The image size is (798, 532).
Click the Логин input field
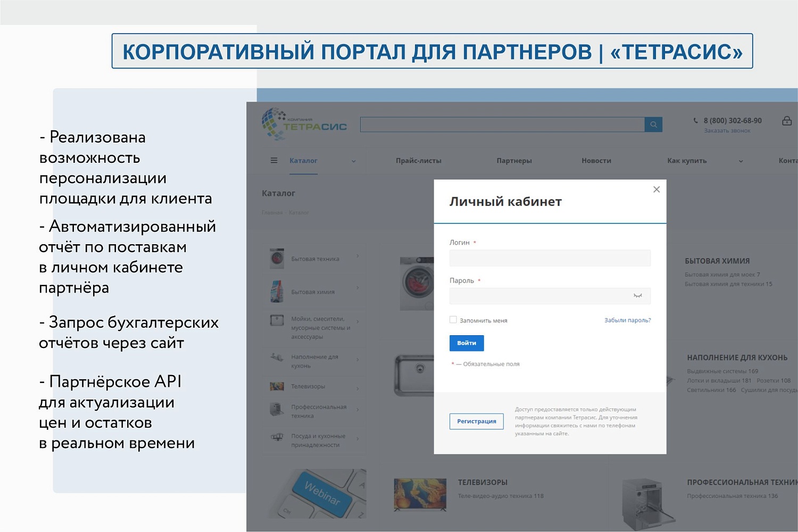click(550, 258)
